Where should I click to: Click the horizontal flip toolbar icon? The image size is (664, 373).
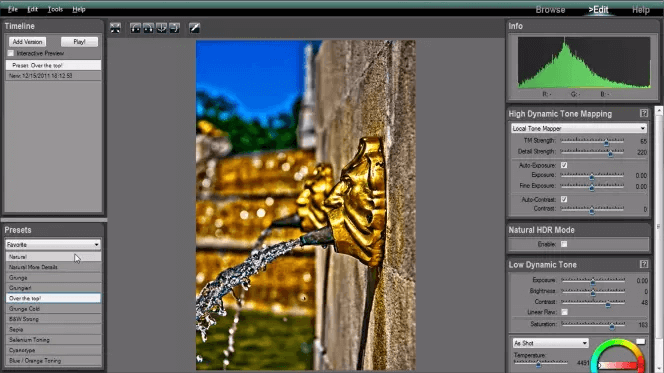[x=174, y=28]
